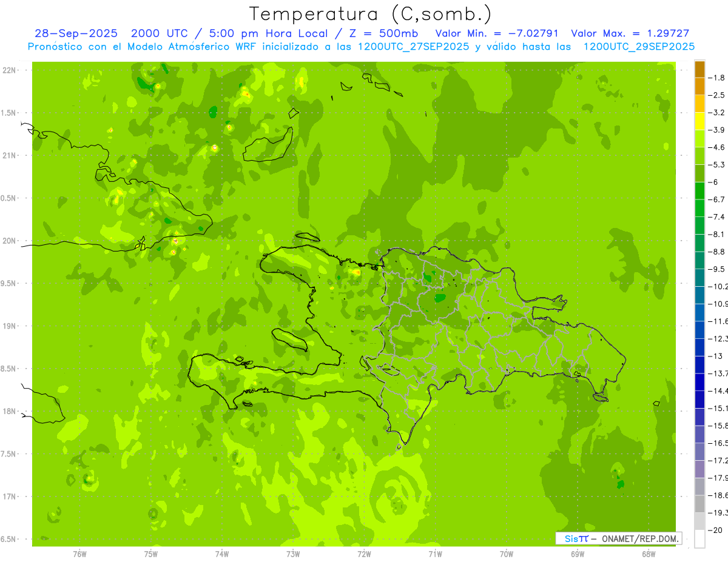Click the 'Valor Max. = 1.29727' text
728x562 pixels.
coord(630,33)
